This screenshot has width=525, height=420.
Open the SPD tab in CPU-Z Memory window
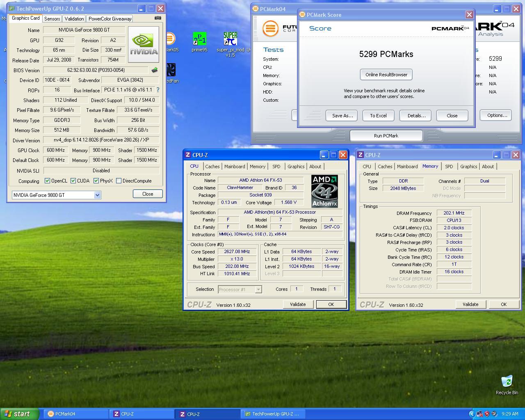pyautogui.click(x=449, y=167)
